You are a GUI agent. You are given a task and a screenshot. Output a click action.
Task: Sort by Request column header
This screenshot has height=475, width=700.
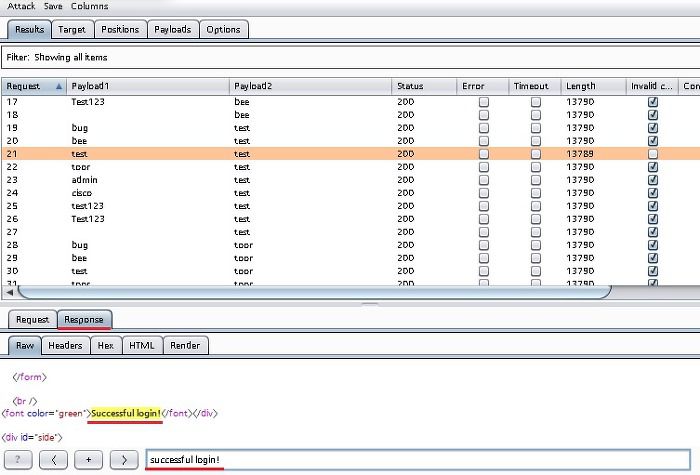[x=34, y=86]
